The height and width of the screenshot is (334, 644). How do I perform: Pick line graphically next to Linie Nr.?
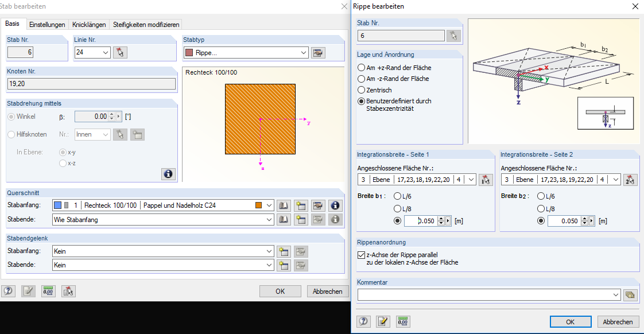(x=120, y=53)
